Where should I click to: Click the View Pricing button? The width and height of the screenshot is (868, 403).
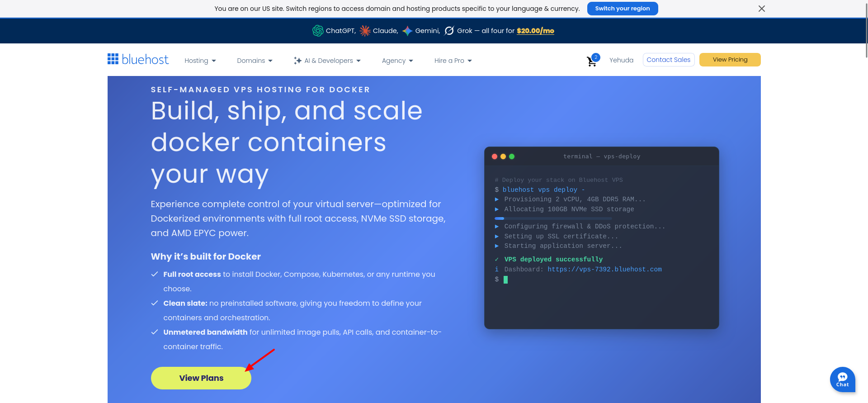[730, 60]
